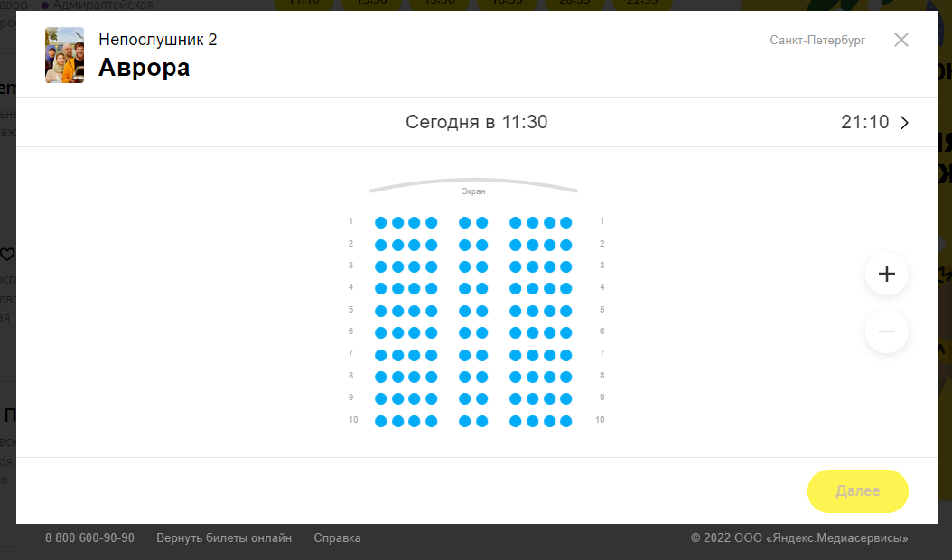Open the Непослушник 2 movie poster thumbnail
This screenshot has width=952, height=560.
coord(64,55)
